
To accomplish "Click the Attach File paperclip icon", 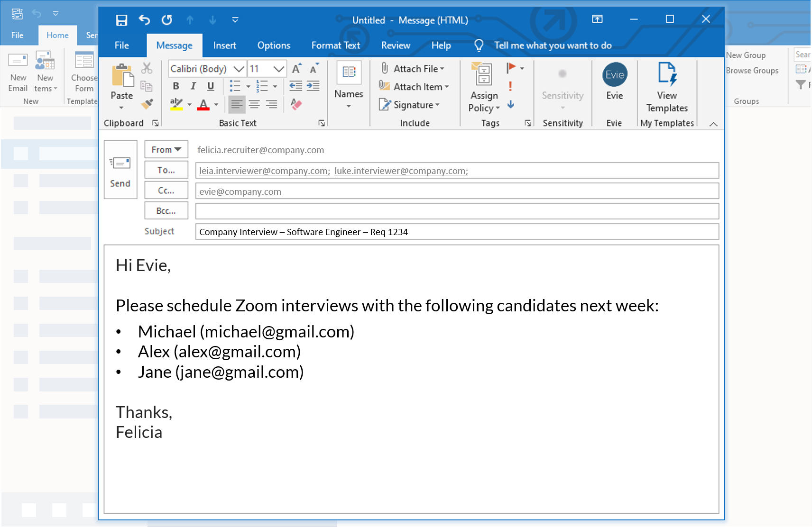I will tap(385, 68).
